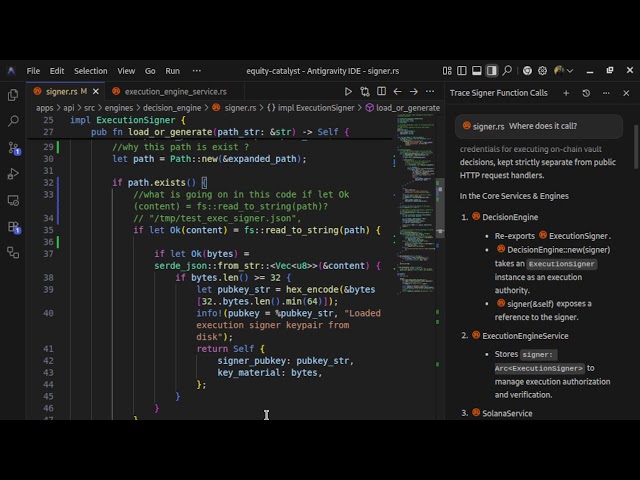The image size is (640, 480).
Task: Open editor more actions ellipsis
Action: pyautogui.click(x=430, y=91)
